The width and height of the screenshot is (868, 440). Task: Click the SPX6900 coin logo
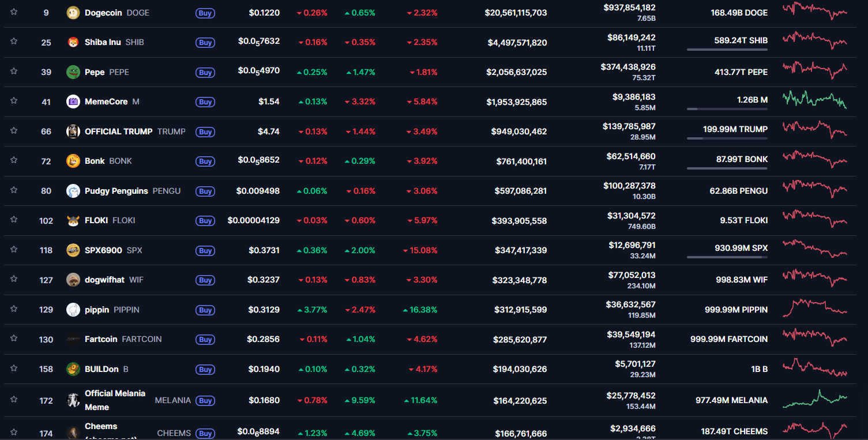tap(73, 250)
